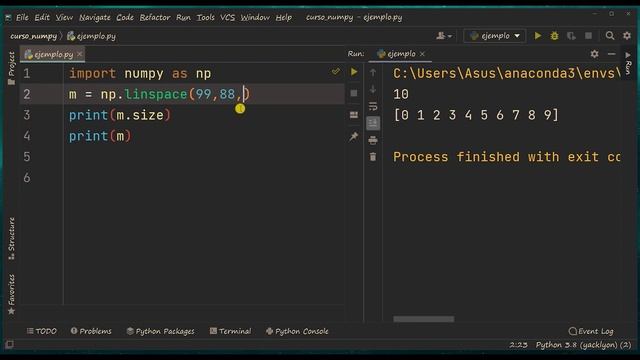
Task: Run the ejemplo configuration from main toolbar
Action: (x=538, y=36)
